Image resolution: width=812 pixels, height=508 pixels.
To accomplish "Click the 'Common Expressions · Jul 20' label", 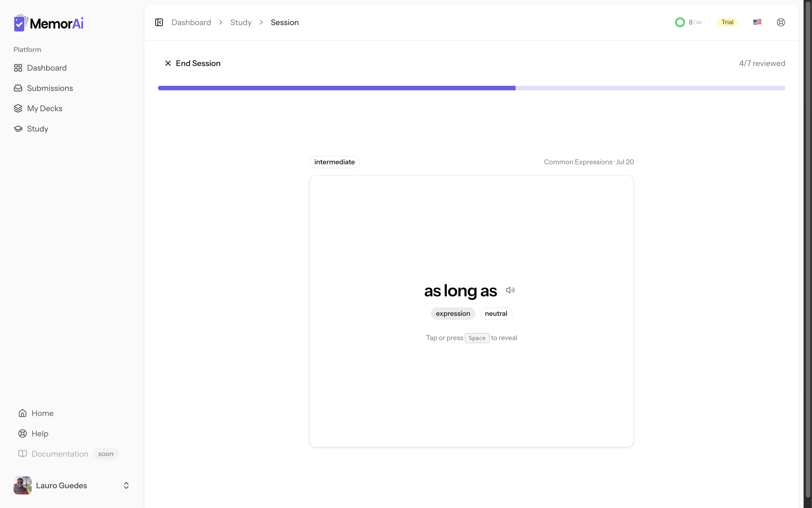I will pyautogui.click(x=589, y=162).
